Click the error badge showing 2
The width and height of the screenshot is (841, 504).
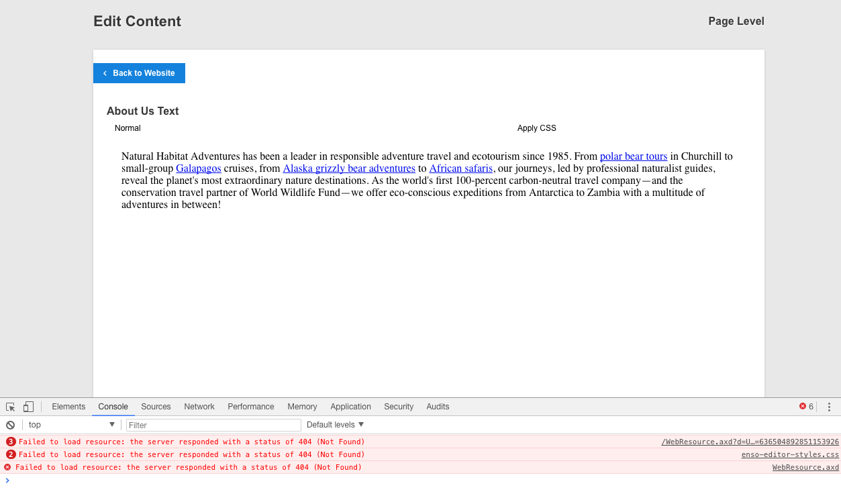11,454
